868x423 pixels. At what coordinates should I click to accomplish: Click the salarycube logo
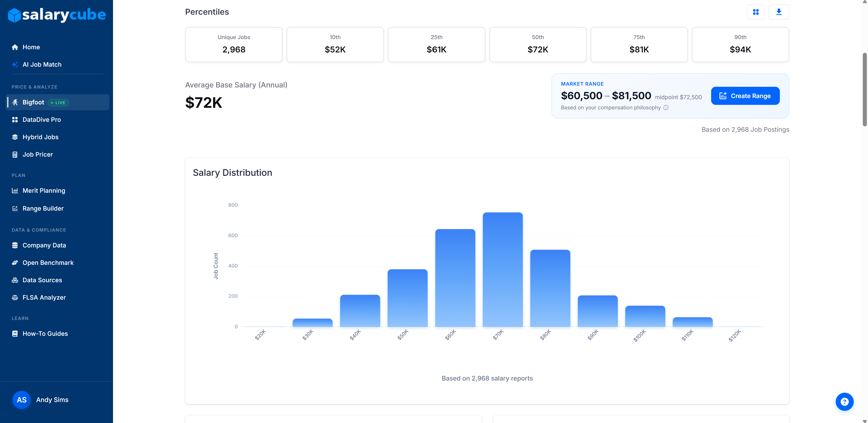(57, 15)
